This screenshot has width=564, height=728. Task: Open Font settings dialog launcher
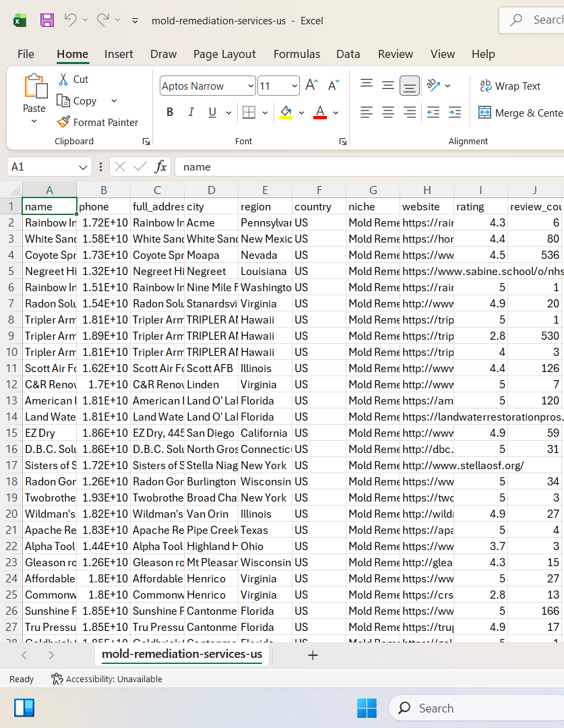pos(342,142)
